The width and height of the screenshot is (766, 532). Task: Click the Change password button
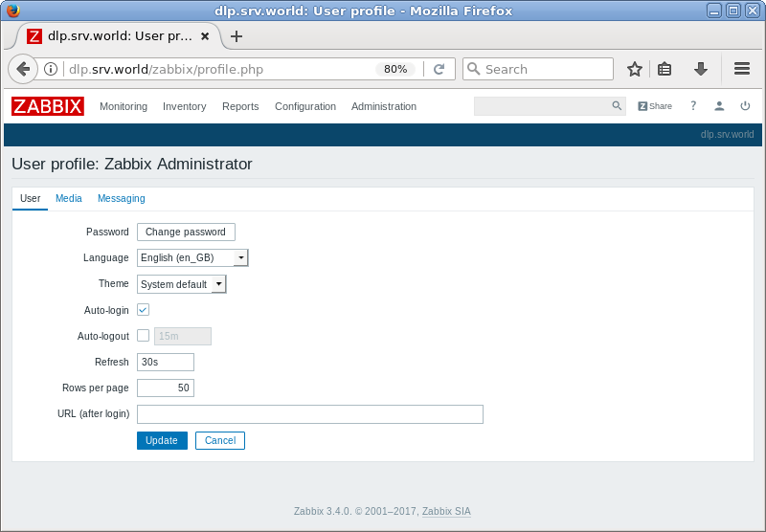click(x=186, y=232)
